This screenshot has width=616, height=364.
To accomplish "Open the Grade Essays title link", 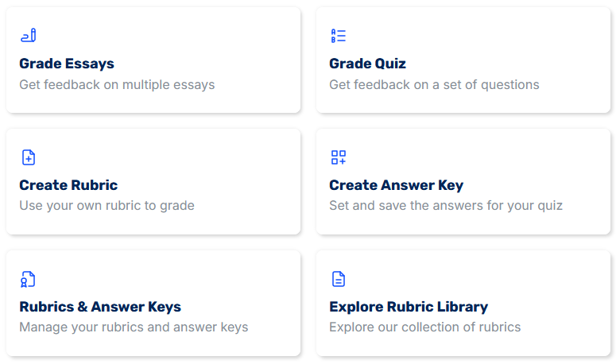I will pyautogui.click(x=67, y=64).
